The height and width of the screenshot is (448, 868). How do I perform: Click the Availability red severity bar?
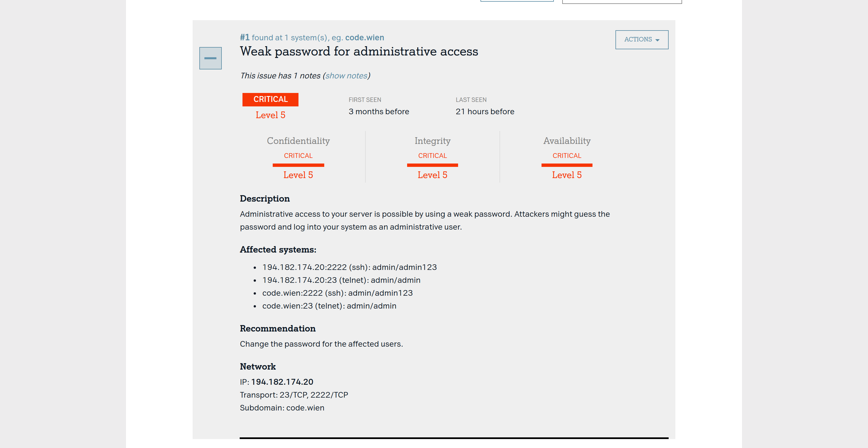pyautogui.click(x=566, y=165)
